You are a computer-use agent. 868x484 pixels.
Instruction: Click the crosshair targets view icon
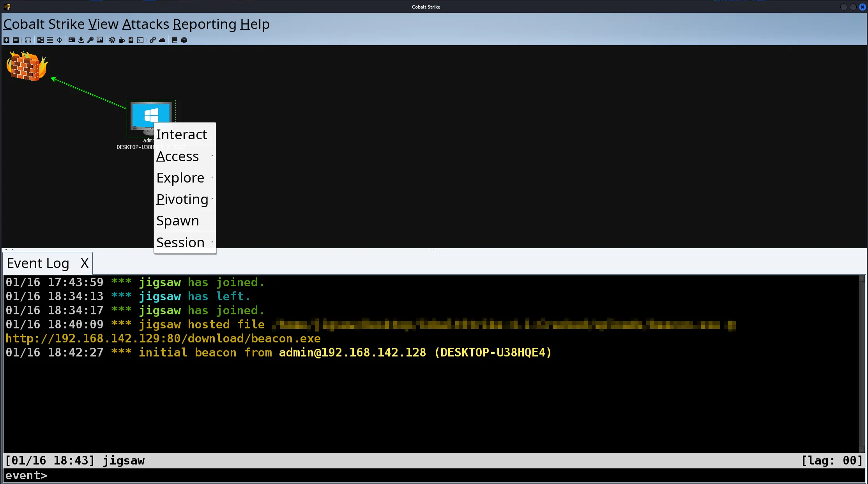[x=59, y=40]
